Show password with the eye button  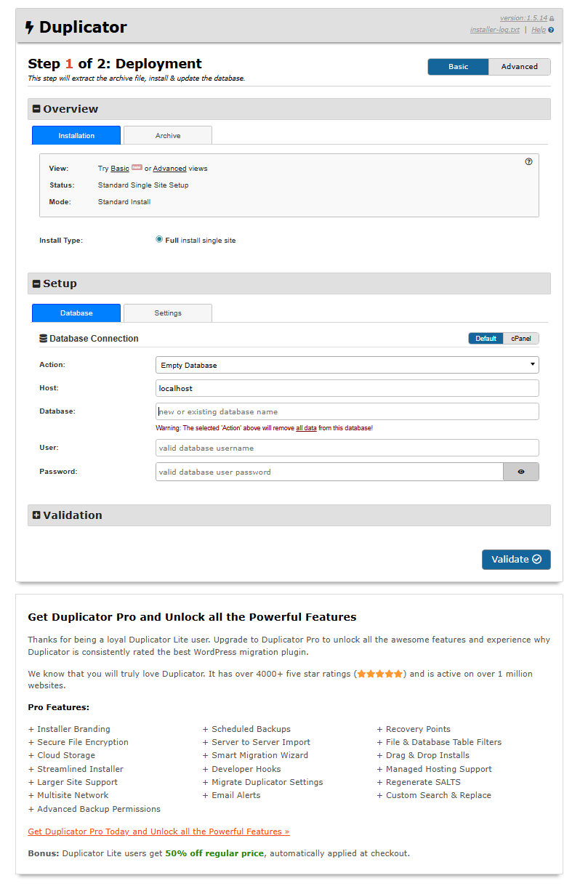click(520, 472)
